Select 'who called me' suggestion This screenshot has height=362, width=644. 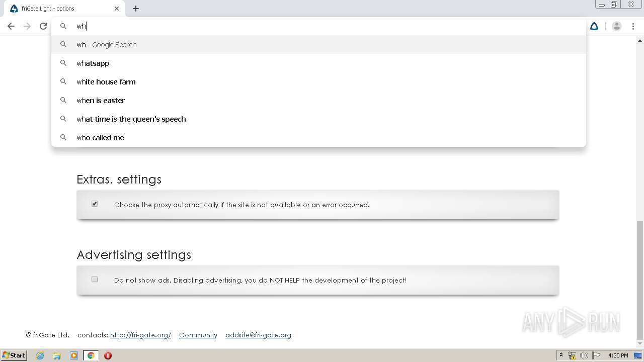coord(319,138)
